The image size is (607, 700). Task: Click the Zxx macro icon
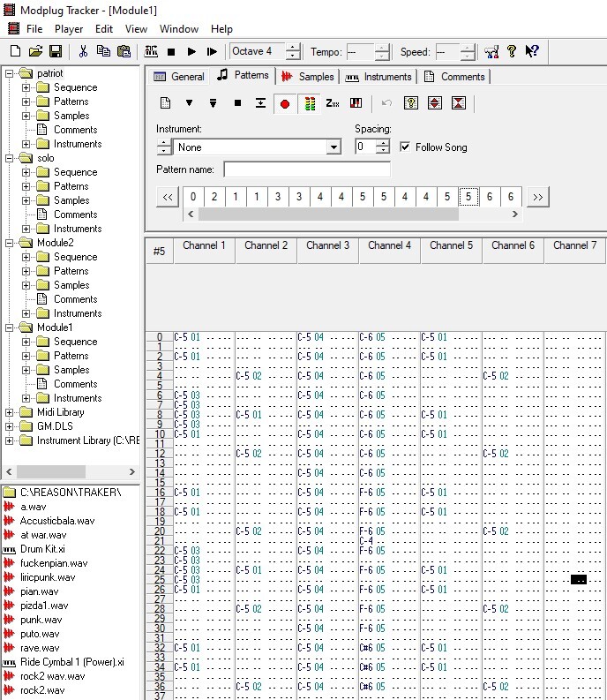[x=333, y=103]
